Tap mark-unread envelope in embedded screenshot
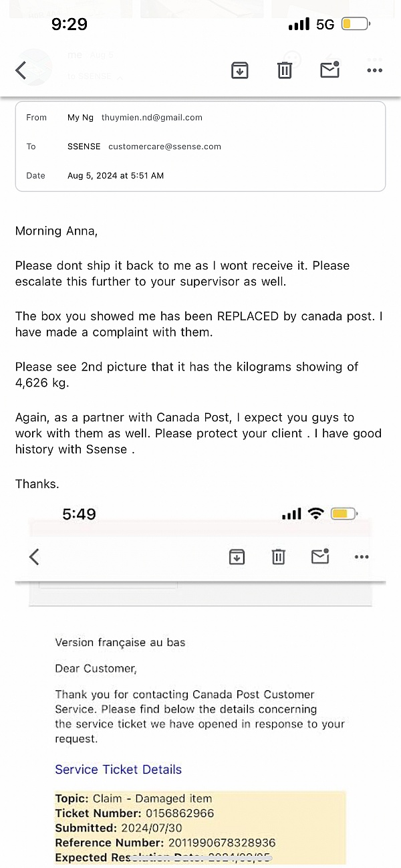This screenshot has width=401, height=868. pos(321,556)
